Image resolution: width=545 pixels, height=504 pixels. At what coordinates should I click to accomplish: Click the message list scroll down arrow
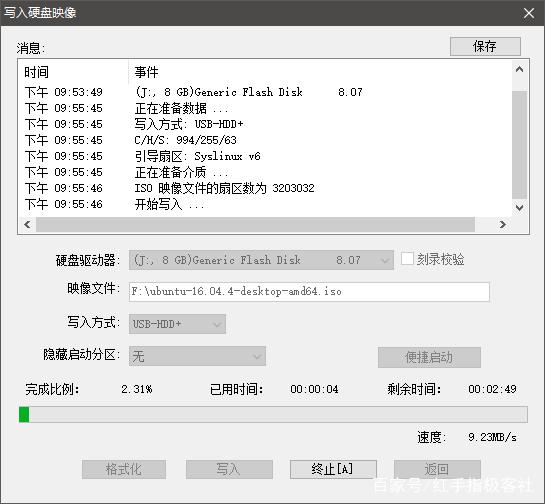click(520, 208)
